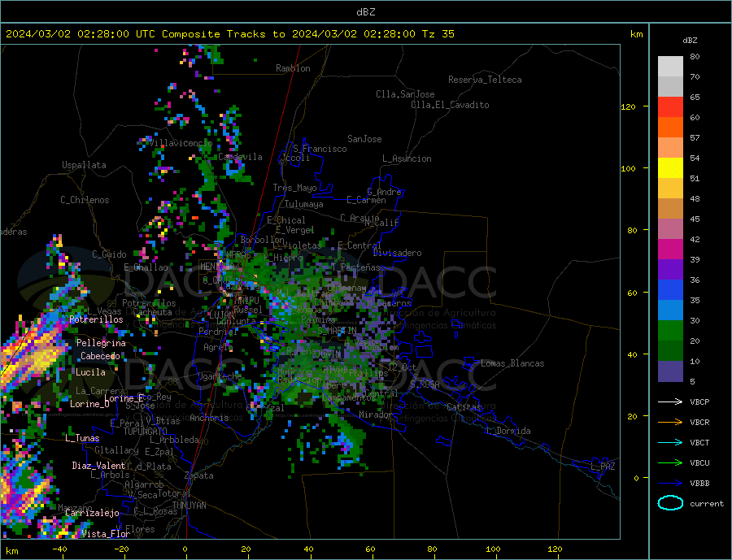This screenshot has width=732, height=560.
Task: Pick the red swatch in dBZ legend
Action: pos(670,106)
